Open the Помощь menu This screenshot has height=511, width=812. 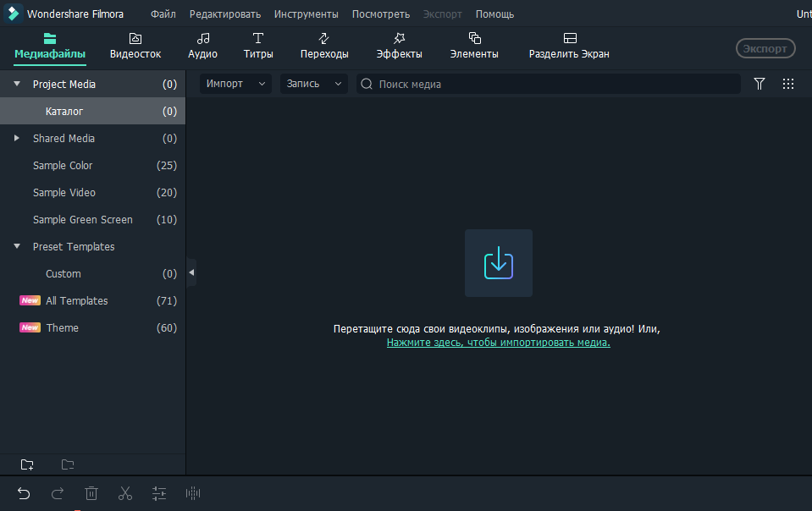coord(494,14)
